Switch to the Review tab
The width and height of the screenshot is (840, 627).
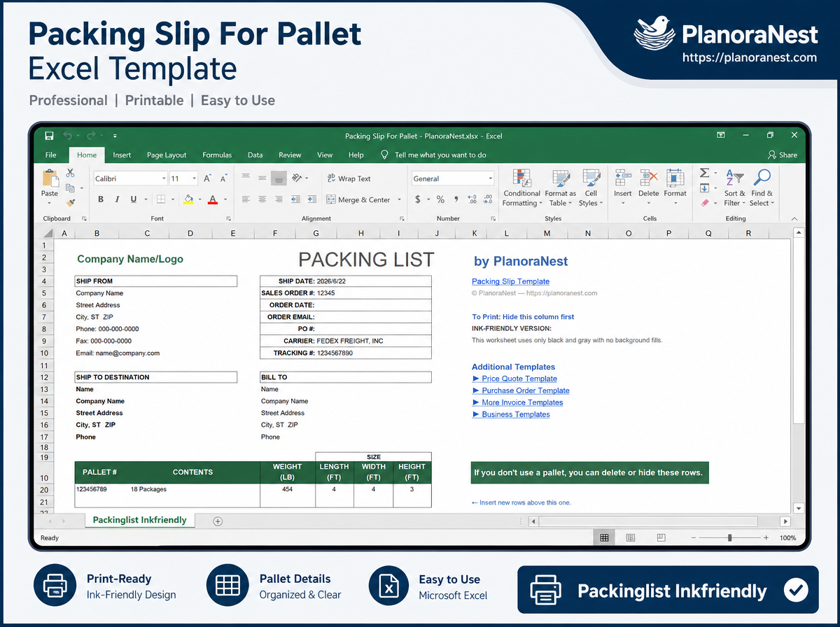[290, 155]
